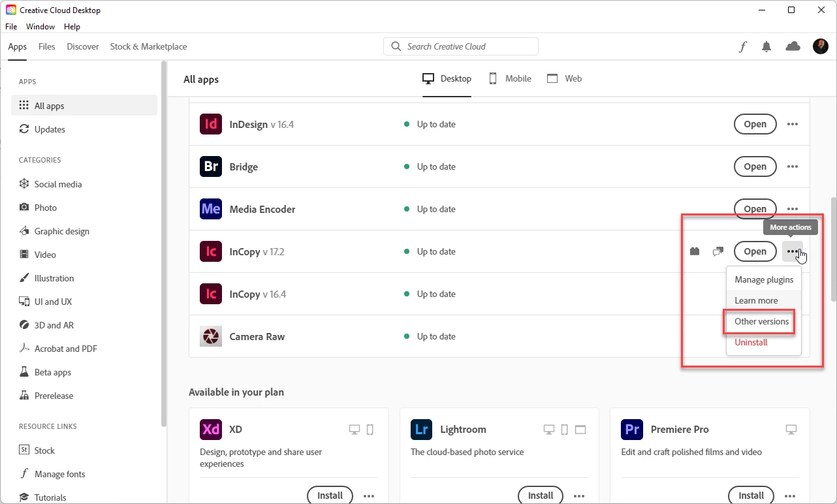Open More actions for Bridge
The image size is (837, 504).
click(x=793, y=166)
